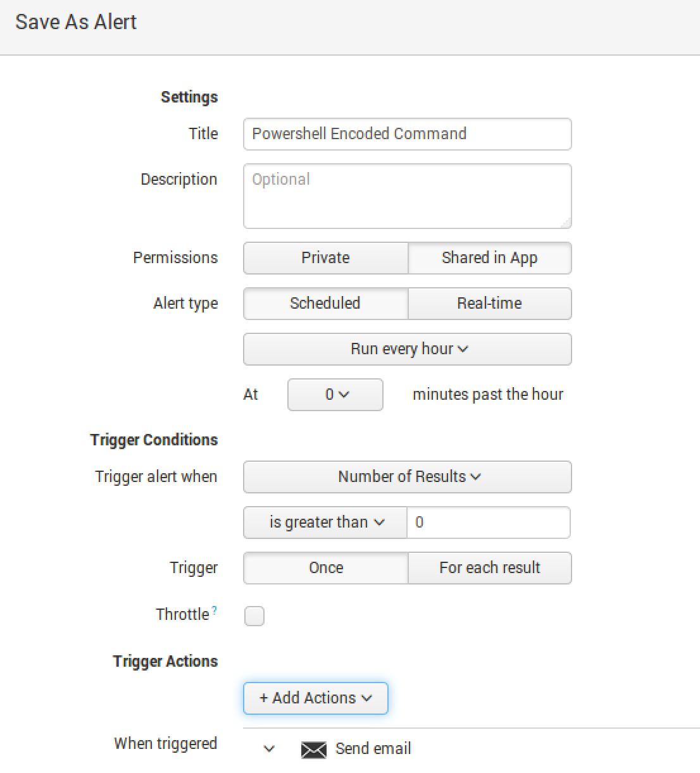Enable the Throttle checkbox
The image size is (700, 773).
(x=254, y=616)
